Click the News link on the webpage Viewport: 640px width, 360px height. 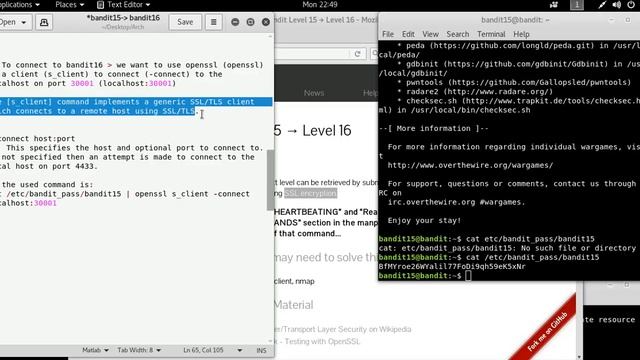point(313,93)
